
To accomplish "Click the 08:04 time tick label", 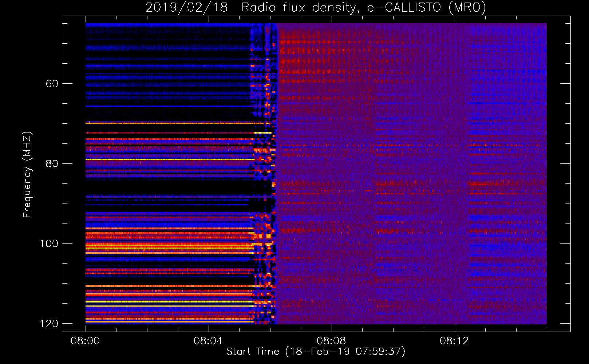I will point(208,341).
